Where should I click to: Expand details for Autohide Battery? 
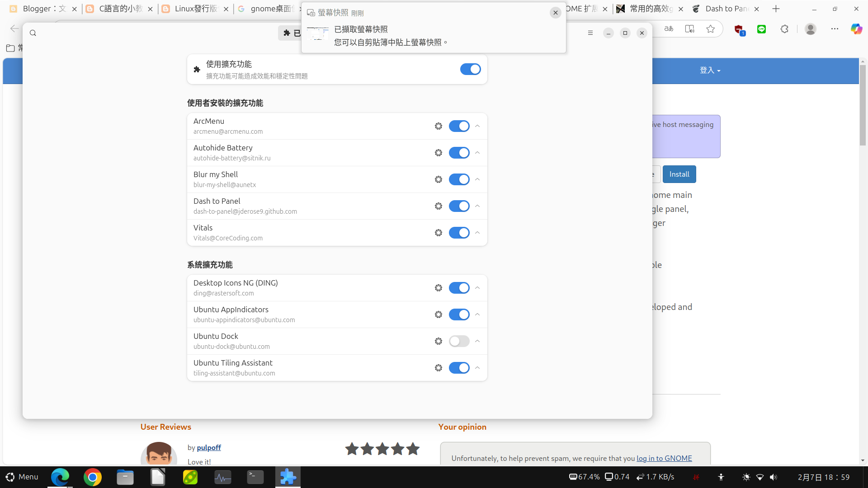477,153
